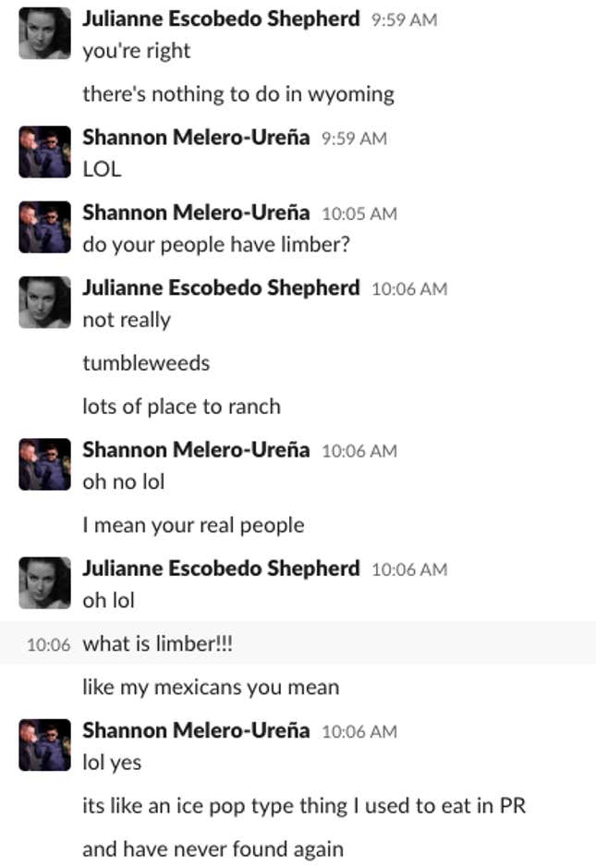Click Shannon's avatar next to "lol yes"
This screenshot has width=596, height=868.
(44, 745)
